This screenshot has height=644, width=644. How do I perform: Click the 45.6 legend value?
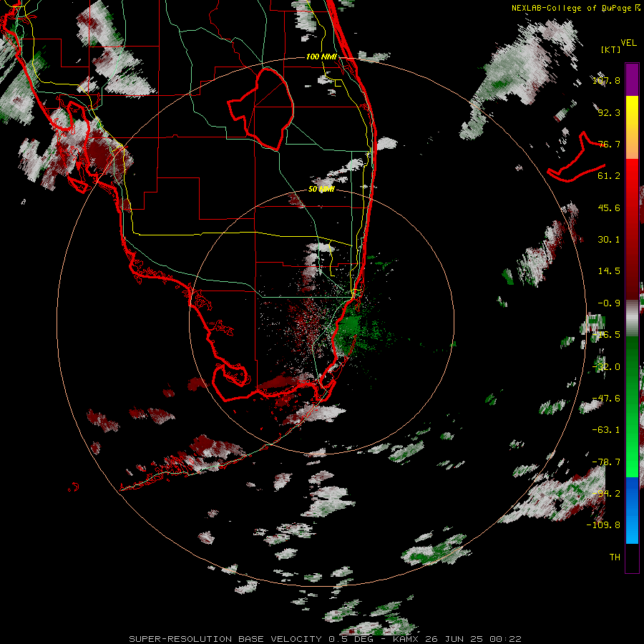[609, 208]
